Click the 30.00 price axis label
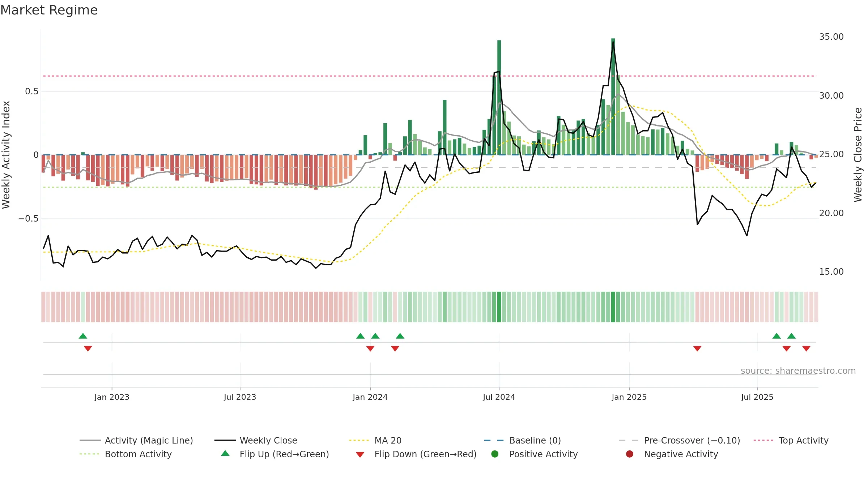 831,95
